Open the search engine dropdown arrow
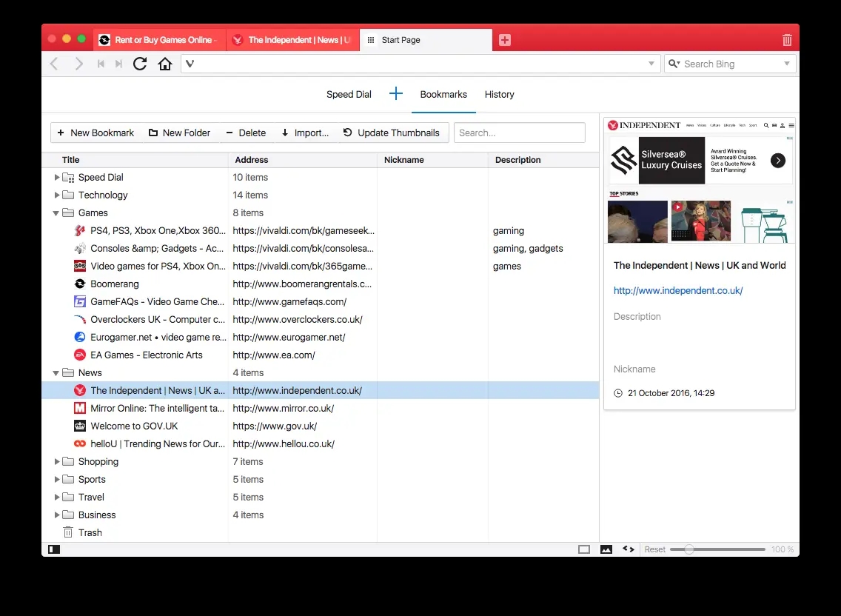This screenshot has height=616, width=841. pos(787,64)
